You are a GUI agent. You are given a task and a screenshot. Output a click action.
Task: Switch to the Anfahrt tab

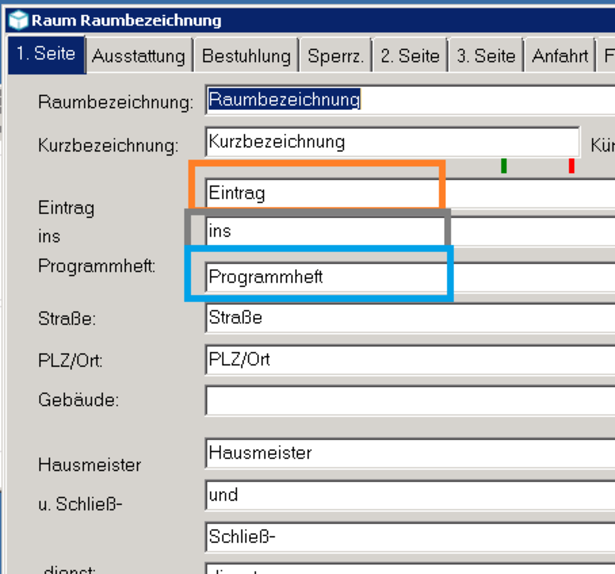point(560,55)
